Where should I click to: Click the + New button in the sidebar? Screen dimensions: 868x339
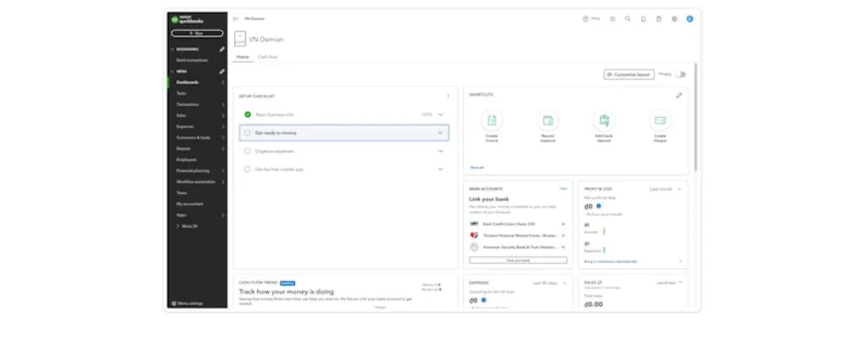(197, 33)
